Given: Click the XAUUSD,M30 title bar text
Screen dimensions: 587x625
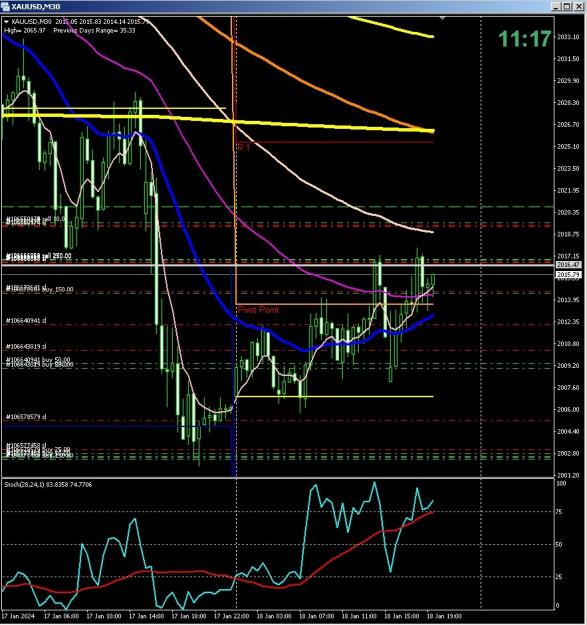Looking at the screenshot, I should pos(35,6).
